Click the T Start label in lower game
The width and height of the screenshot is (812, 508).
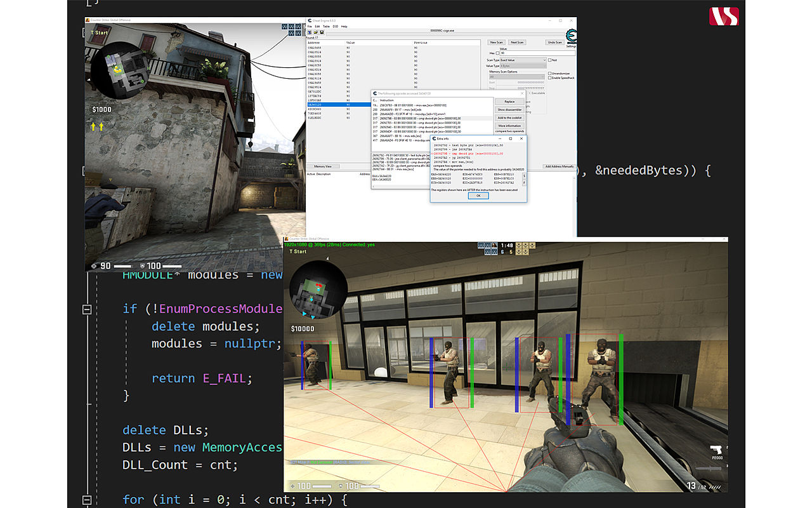click(298, 252)
